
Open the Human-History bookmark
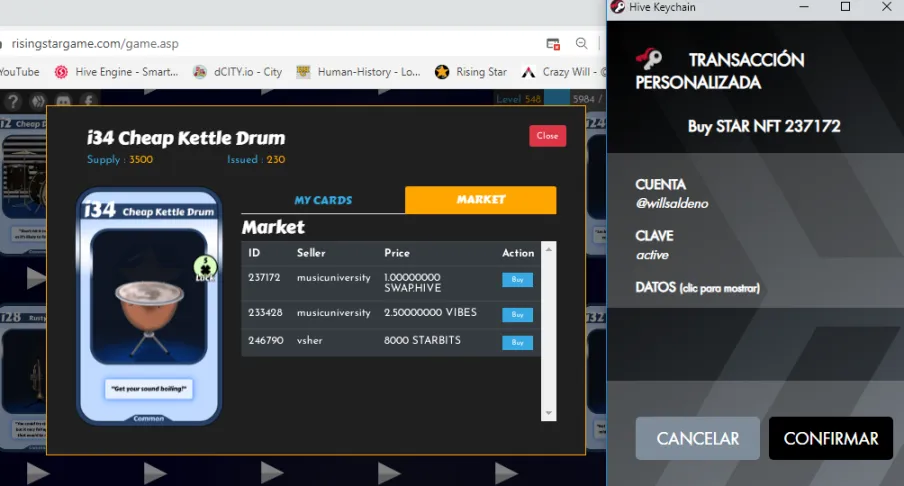tap(359, 72)
